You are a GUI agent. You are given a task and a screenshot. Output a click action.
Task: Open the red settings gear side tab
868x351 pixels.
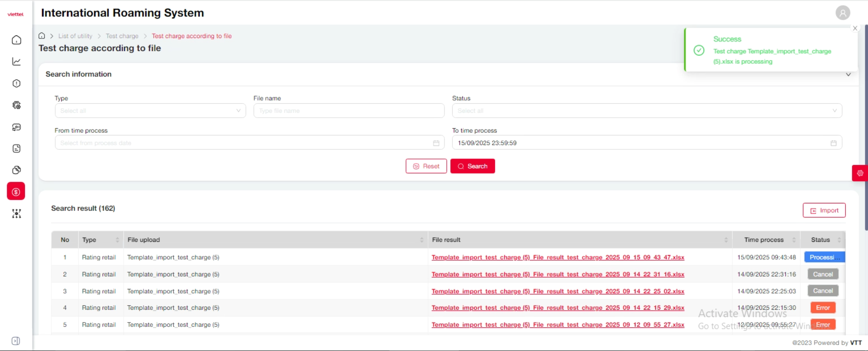point(860,173)
